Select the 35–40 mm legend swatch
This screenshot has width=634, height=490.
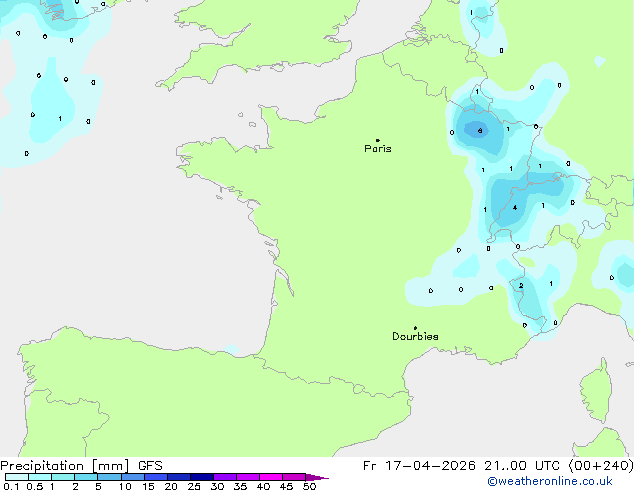(248, 477)
